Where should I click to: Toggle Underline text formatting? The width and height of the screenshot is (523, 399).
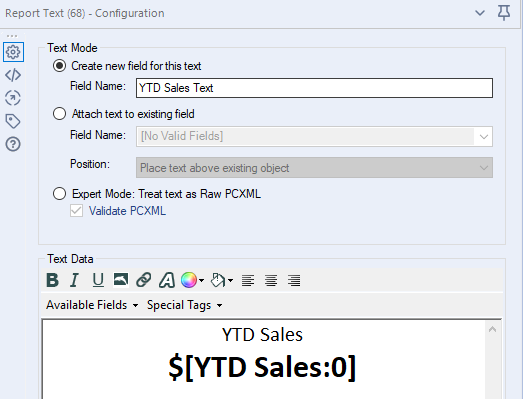[x=98, y=280]
